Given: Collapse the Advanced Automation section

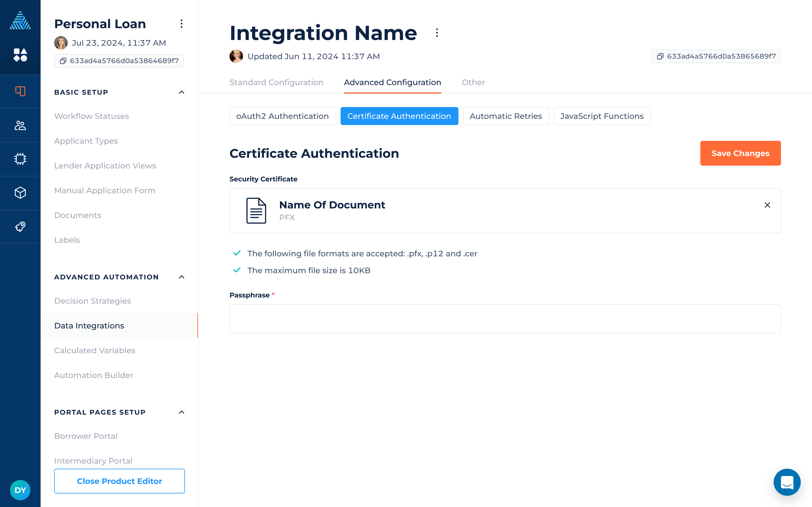Looking at the screenshot, I should [182, 277].
